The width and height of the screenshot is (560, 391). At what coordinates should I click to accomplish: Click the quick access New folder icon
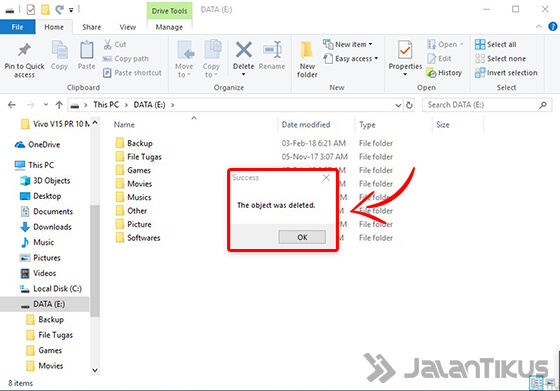(x=45, y=10)
